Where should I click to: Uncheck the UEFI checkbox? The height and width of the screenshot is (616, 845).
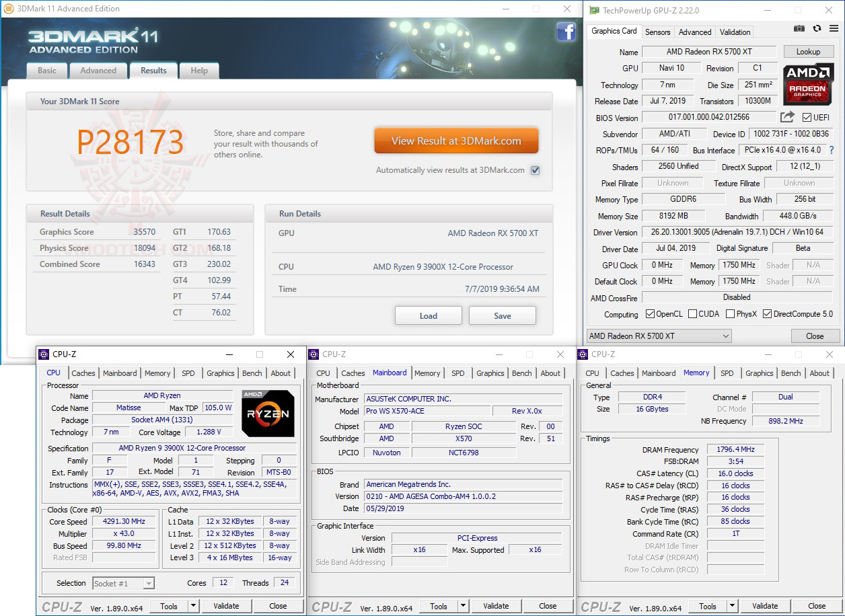805,117
